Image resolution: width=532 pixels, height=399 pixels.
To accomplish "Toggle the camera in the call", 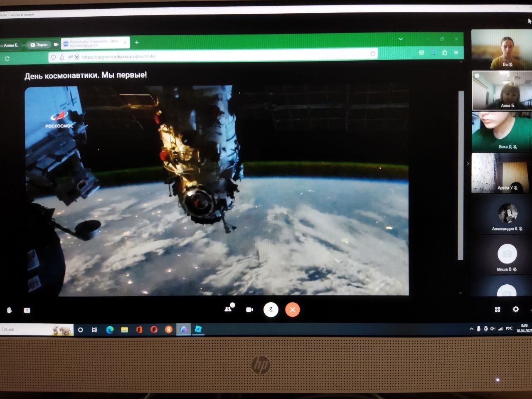I will tap(249, 310).
